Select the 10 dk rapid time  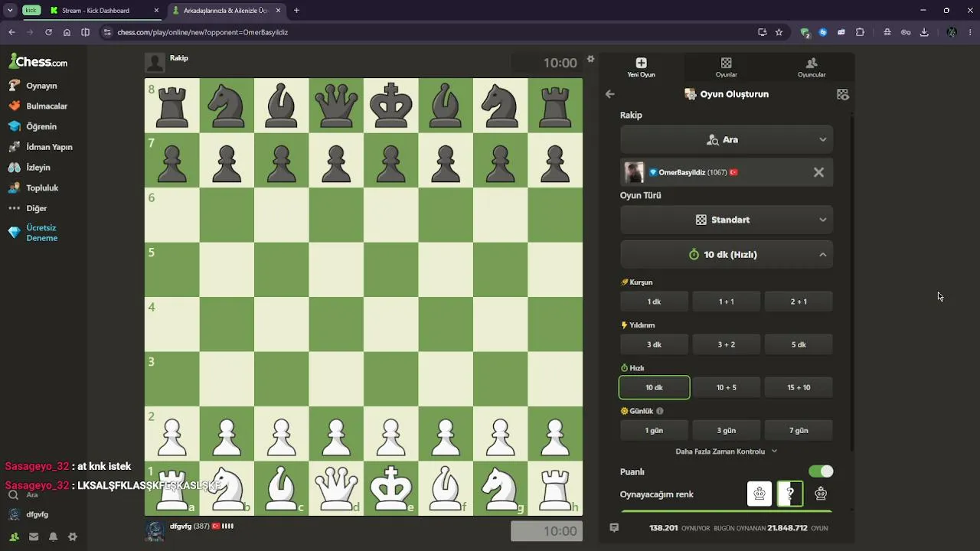pos(654,387)
